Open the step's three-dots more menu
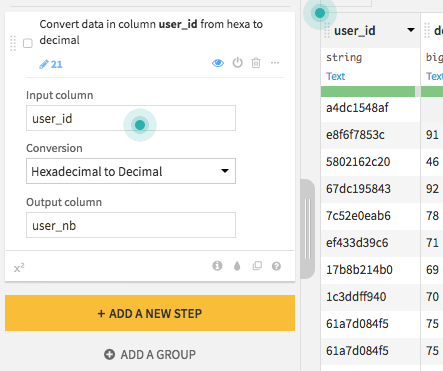Viewport: 443px width, 371px height. (275, 63)
